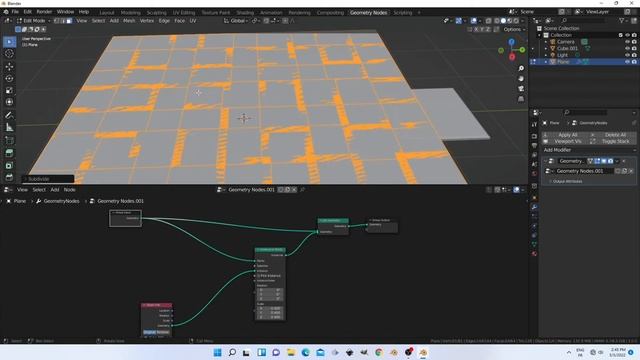The image size is (640, 360).
Task: Click the blue Z axis navigation gizmo
Action: [x=511, y=42]
